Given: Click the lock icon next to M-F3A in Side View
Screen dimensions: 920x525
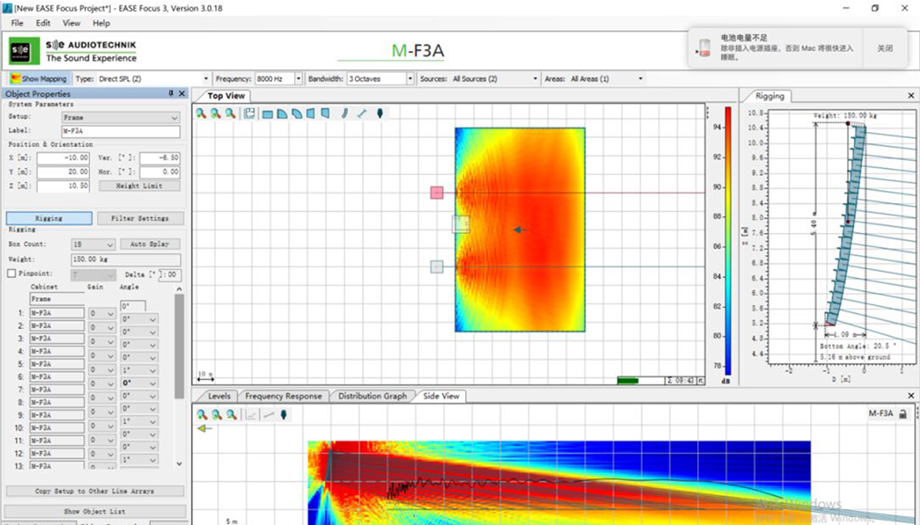Looking at the screenshot, I should (x=903, y=413).
